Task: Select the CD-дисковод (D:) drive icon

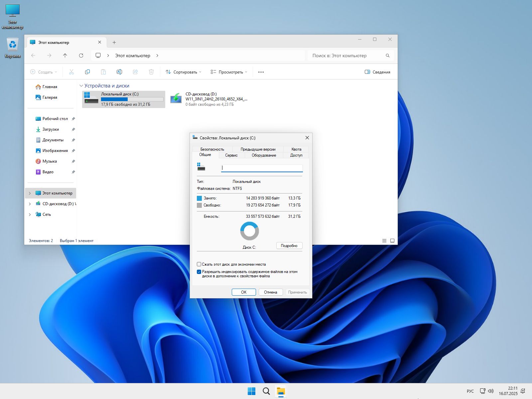Action: 176,99
